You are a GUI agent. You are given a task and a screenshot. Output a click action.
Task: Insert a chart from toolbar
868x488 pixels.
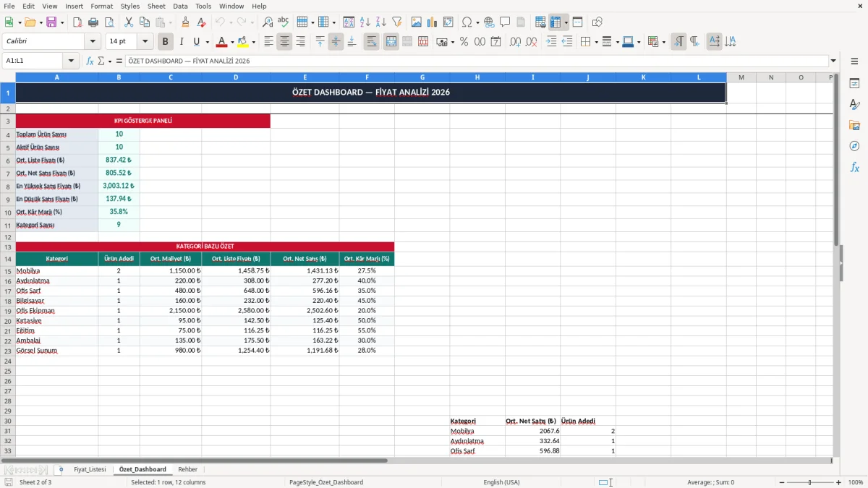pos(433,22)
